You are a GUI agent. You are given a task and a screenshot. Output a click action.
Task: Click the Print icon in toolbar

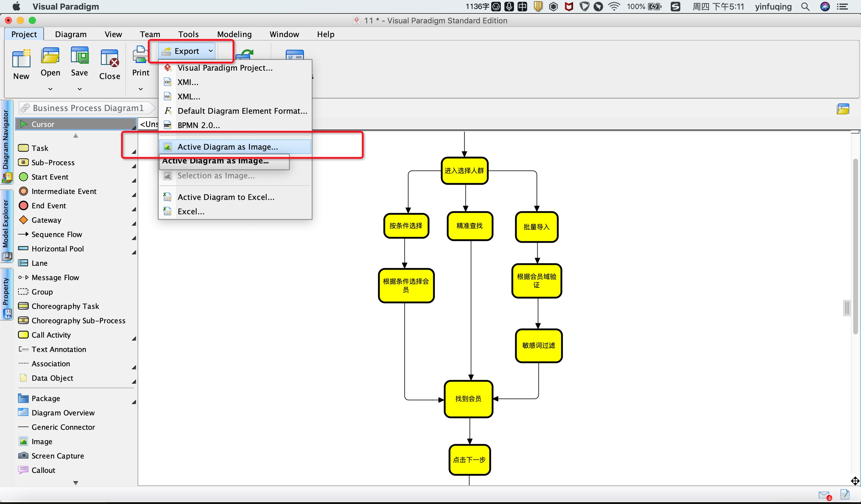pos(140,55)
